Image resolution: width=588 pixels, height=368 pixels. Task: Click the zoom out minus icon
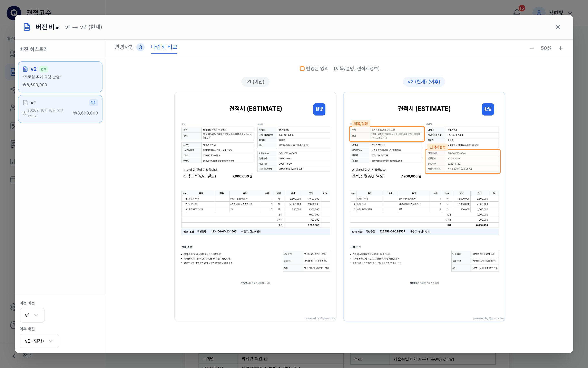pos(532,48)
